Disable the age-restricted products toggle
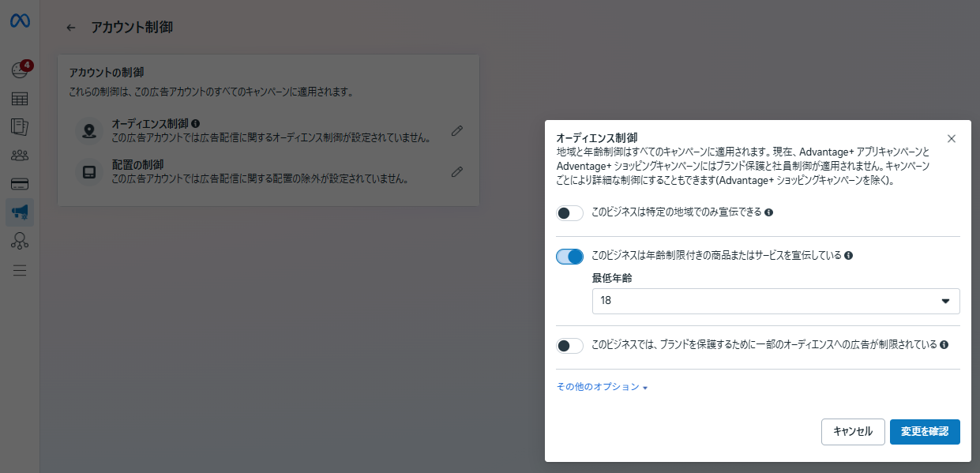 pos(569,257)
